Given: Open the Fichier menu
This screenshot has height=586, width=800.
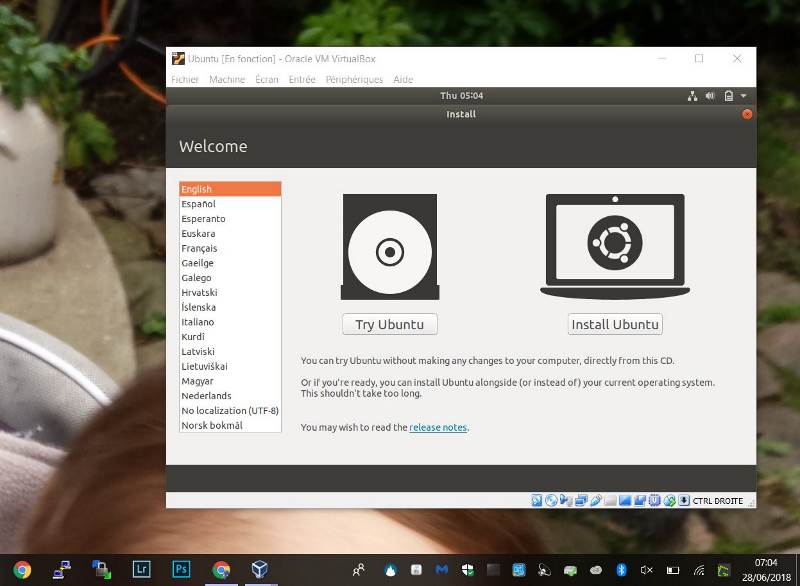Looking at the screenshot, I should tap(185, 80).
